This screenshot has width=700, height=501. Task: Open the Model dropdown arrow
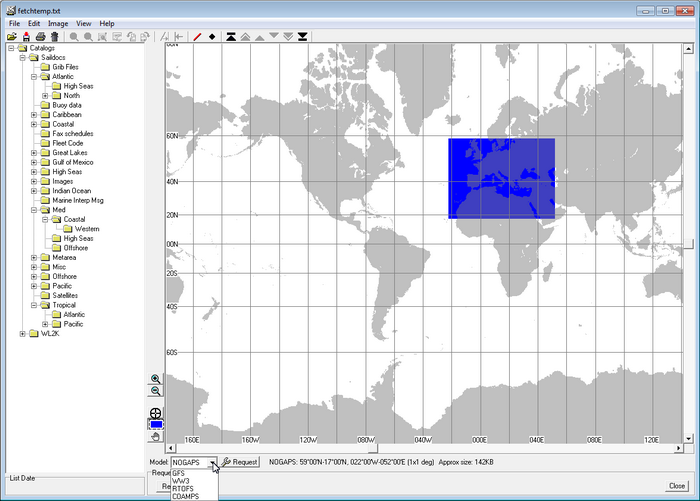pos(212,463)
